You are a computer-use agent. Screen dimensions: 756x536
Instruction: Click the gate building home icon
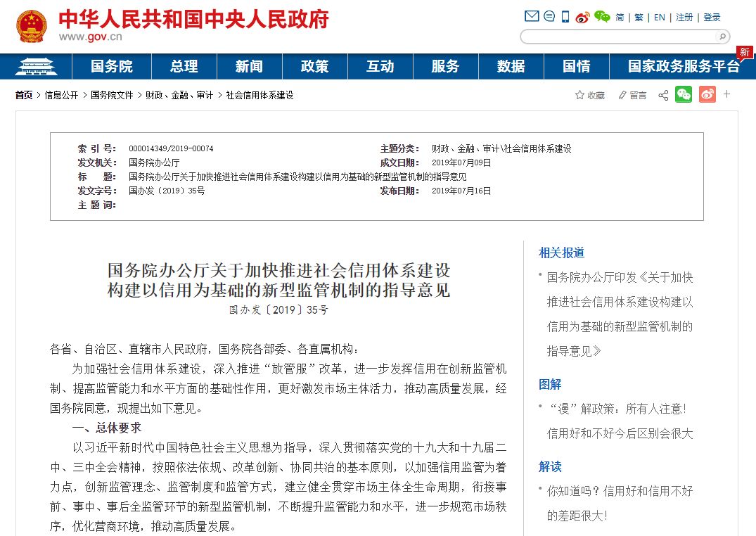pyautogui.click(x=36, y=67)
